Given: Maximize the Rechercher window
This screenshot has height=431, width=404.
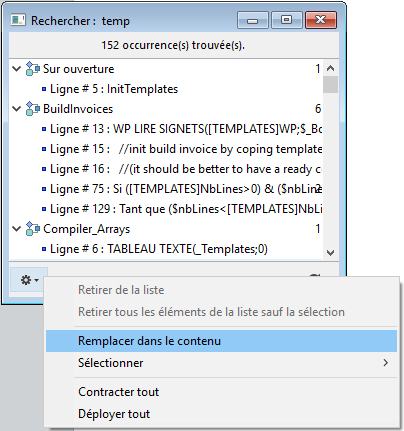Looking at the screenshot, I should (287, 20).
